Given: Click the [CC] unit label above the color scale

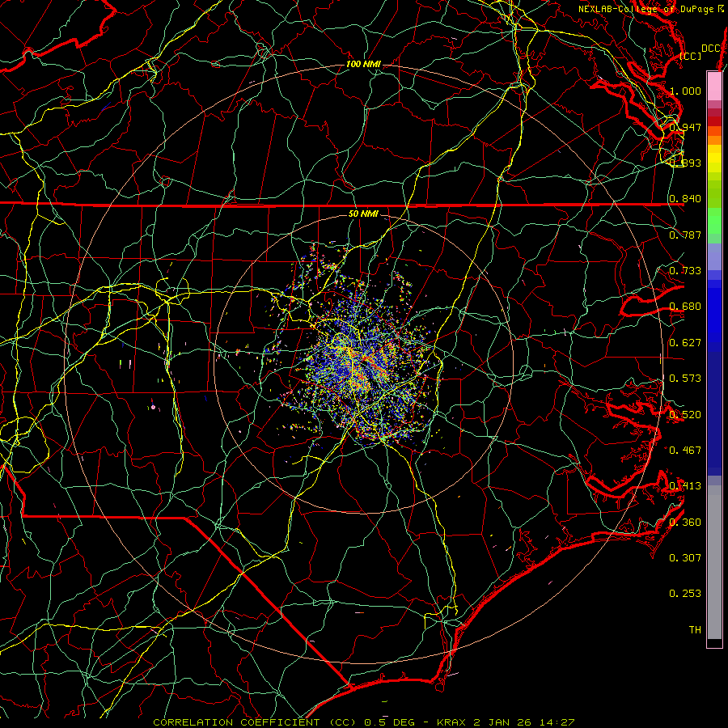Looking at the screenshot, I should click(691, 56).
